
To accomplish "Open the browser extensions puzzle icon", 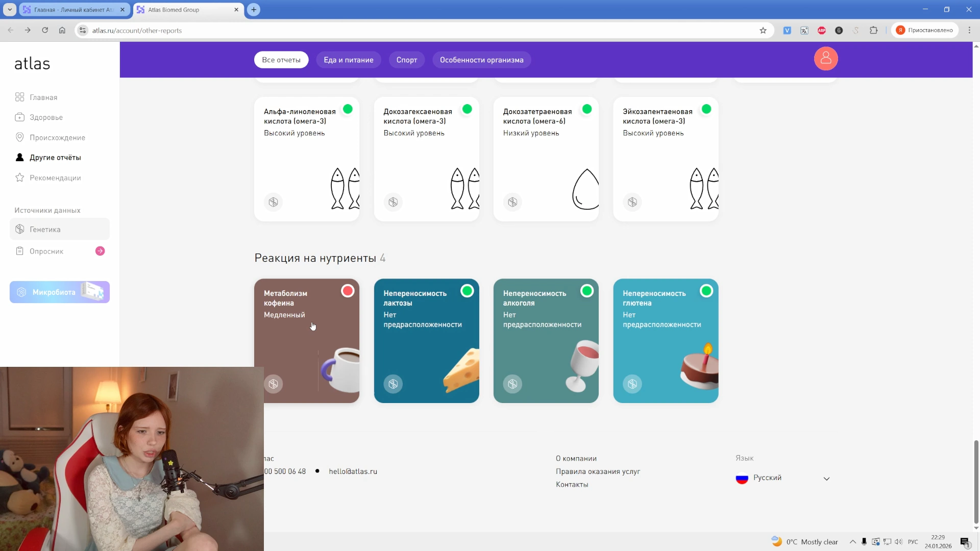I will [873, 31].
